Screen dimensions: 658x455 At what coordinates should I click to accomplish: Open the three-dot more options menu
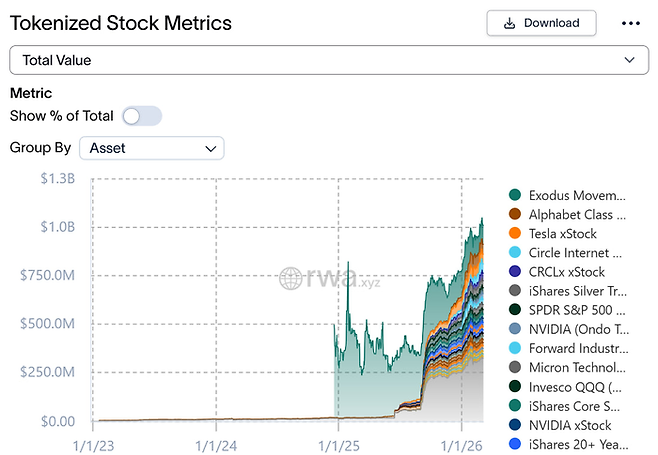pyautogui.click(x=630, y=23)
